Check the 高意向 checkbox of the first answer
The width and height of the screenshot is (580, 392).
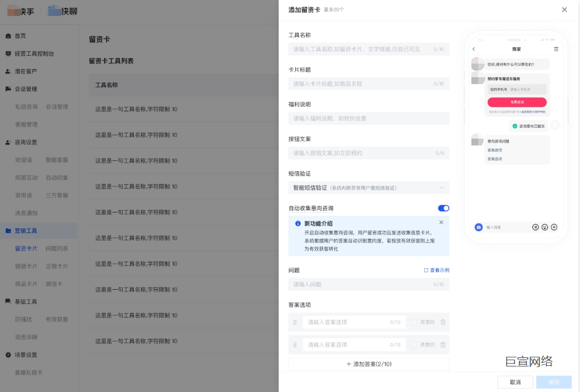[413, 322]
